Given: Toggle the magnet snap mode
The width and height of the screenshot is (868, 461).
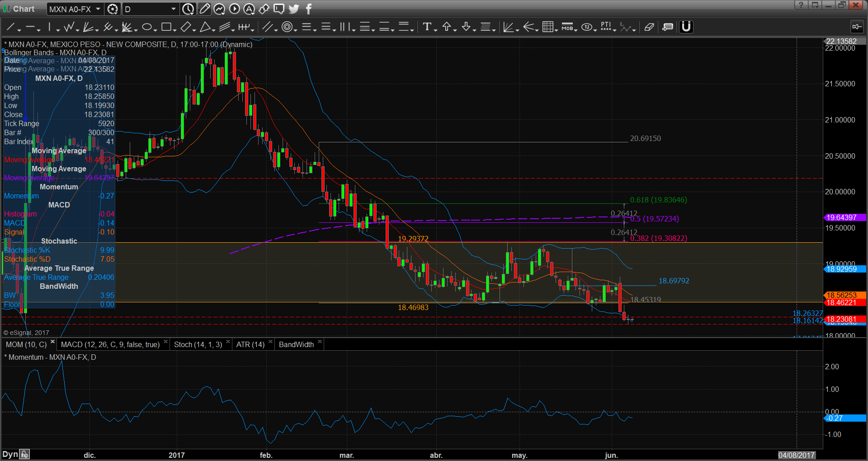Looking at the screenshot, I should click(686, 27).
